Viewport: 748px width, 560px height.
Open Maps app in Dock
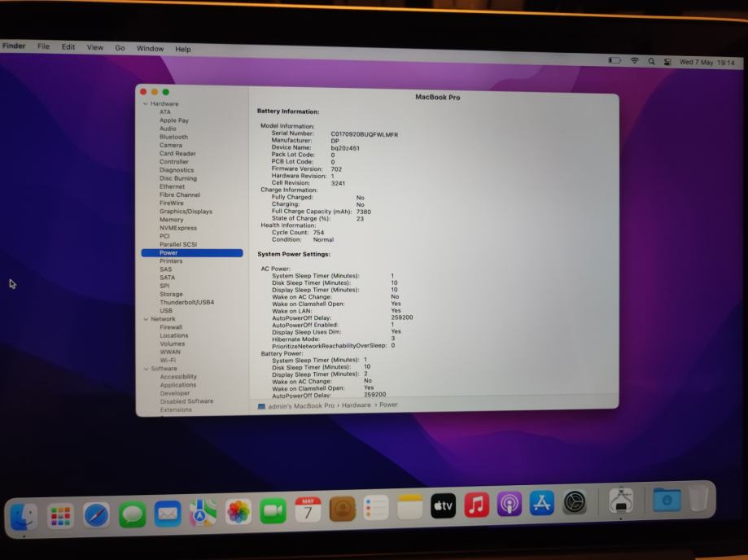(x=203, y=512)
